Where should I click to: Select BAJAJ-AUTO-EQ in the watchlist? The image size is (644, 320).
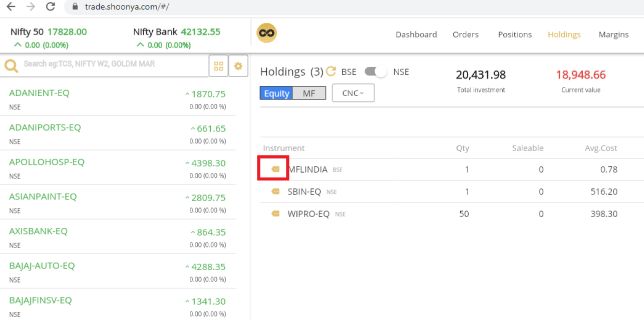pyautogui.click(x=42, y=265)
